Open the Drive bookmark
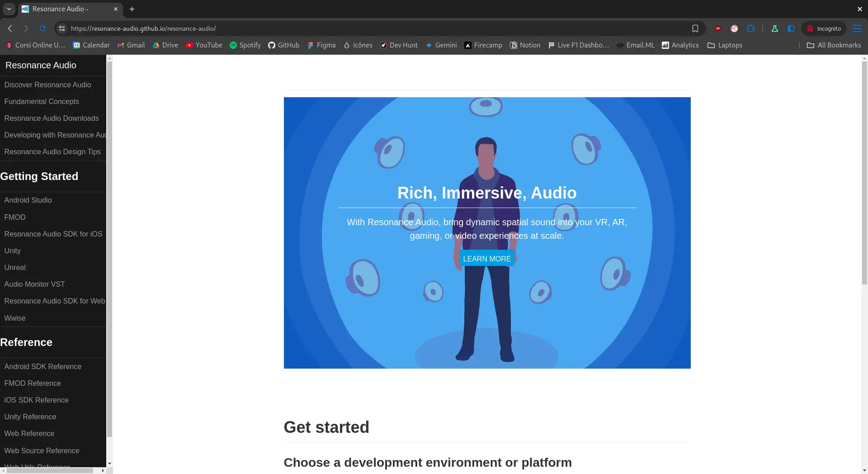 tap(165, 45)
